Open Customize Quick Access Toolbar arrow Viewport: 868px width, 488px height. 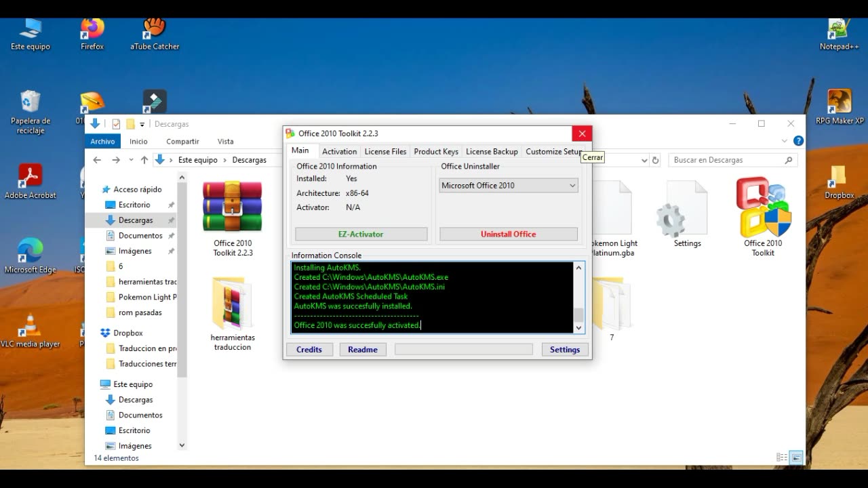click(142, 124)
